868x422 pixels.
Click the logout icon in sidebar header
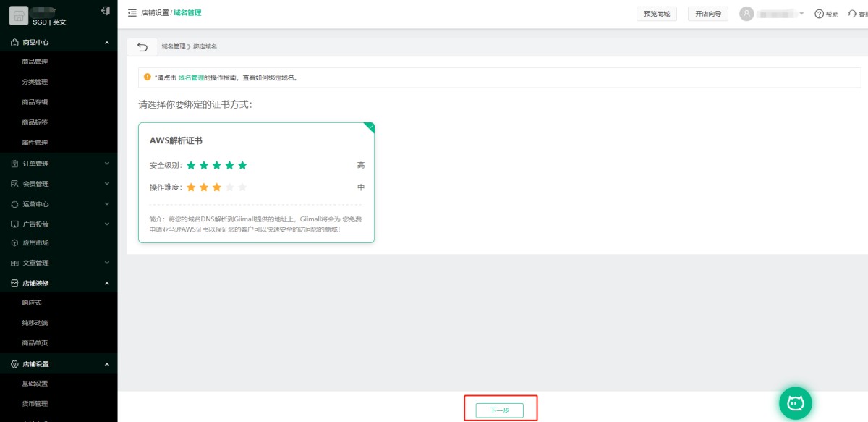(106, 11)
